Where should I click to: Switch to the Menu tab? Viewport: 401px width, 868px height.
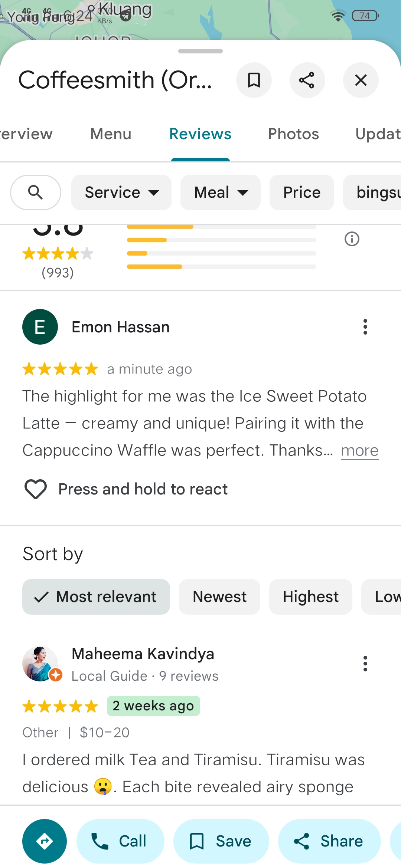click(x=111, y=134)
